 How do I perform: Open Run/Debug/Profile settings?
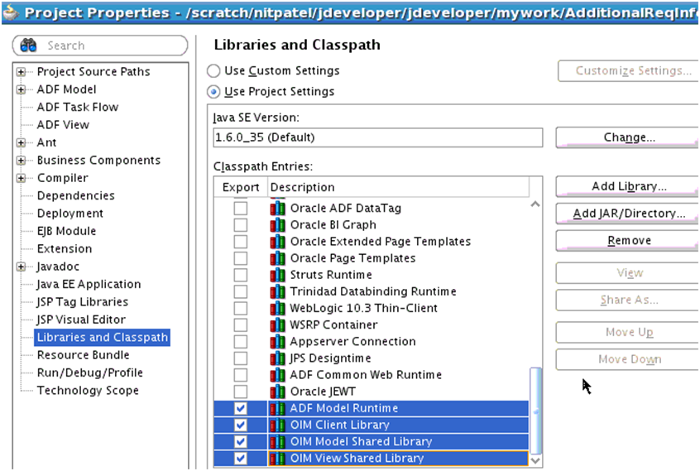[x=90, y=373]
